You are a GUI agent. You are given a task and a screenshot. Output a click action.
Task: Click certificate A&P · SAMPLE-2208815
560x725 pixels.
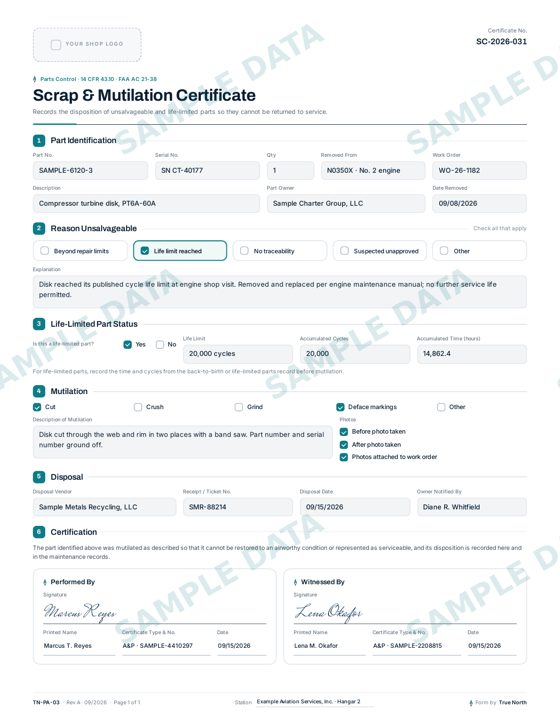(407, 646)
